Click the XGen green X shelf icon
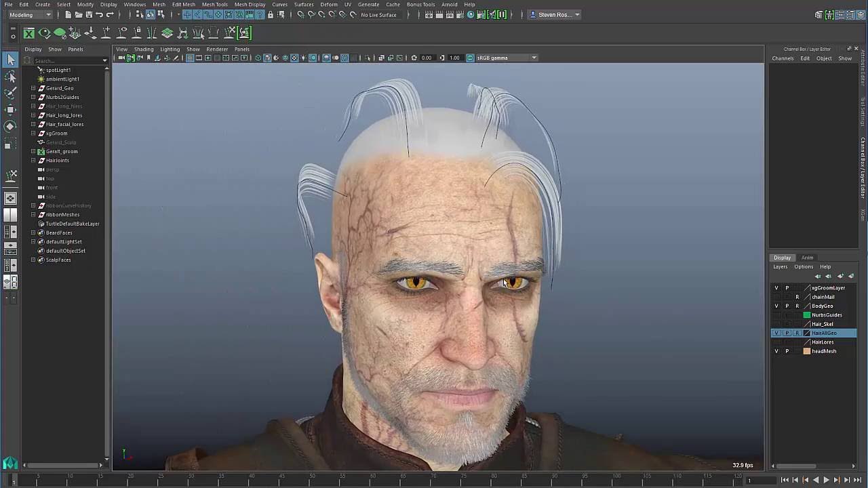868x488 pixels. [x=28, y=33]
